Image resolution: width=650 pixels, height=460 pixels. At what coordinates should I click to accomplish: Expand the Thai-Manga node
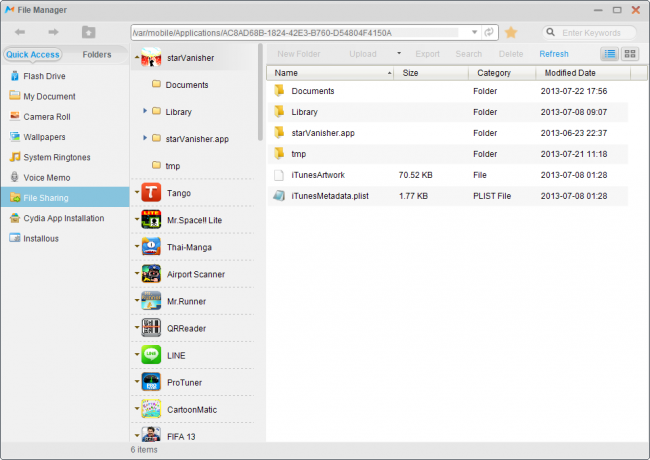[137, 246]
